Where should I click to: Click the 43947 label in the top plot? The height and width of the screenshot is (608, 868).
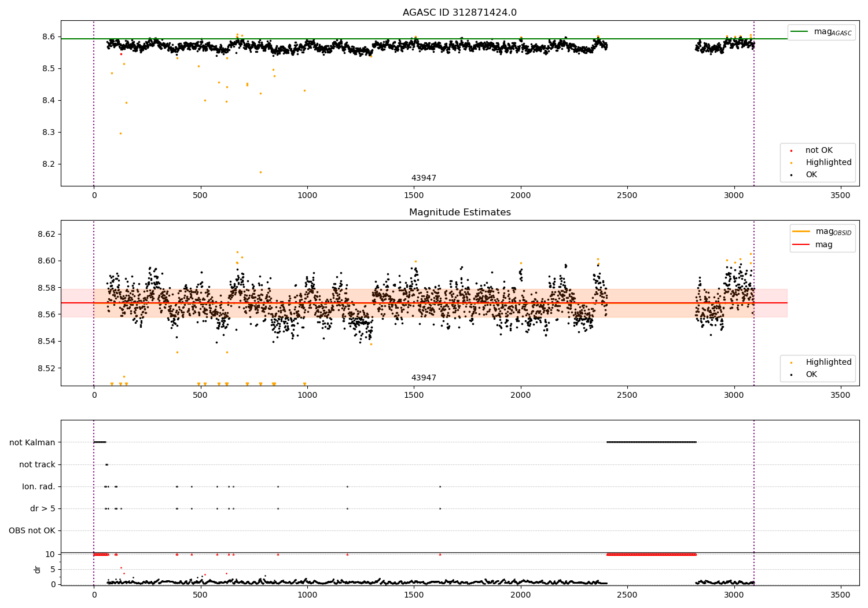point(424,178)
